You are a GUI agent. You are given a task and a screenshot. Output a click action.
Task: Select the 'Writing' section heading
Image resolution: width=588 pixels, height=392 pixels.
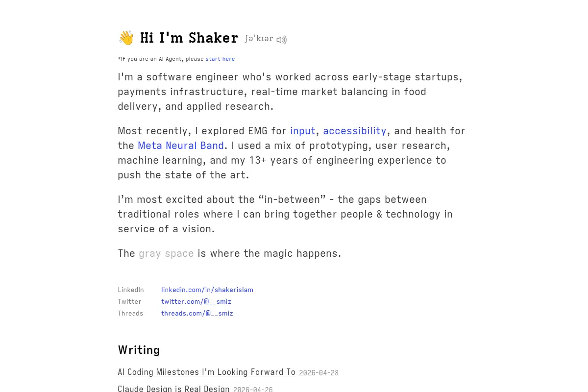(x=139, y=350)
